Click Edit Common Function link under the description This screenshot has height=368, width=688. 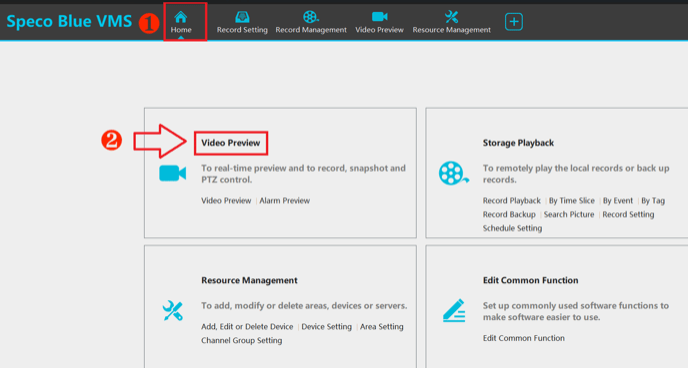523,338
